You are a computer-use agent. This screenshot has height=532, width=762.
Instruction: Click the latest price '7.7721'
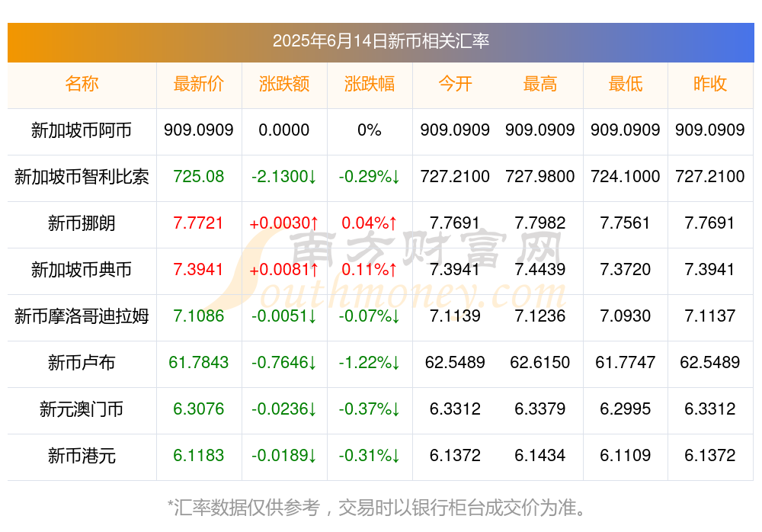(198, 223)
